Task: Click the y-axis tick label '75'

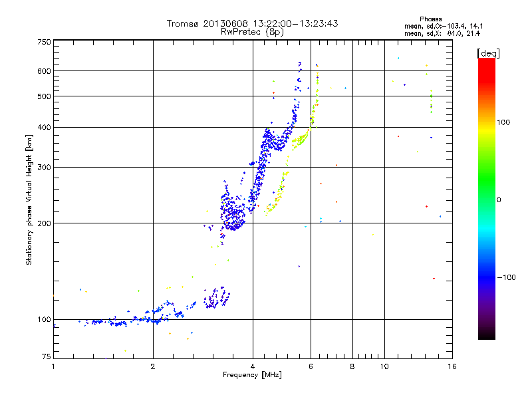Action: 47,356
